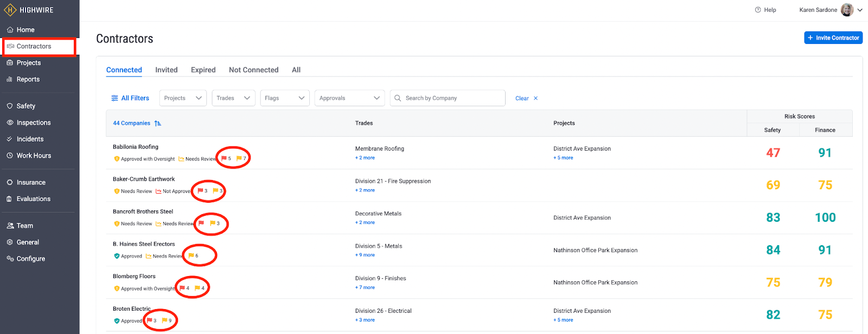Click Blomberg Floors yellow flag count
The height and width of the screenshot is (334, 868).
click(x=200, y=288)
